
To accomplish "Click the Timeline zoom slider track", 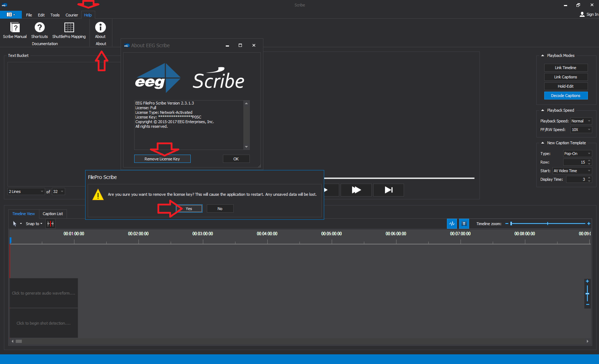I will click(x=548, y=224).
